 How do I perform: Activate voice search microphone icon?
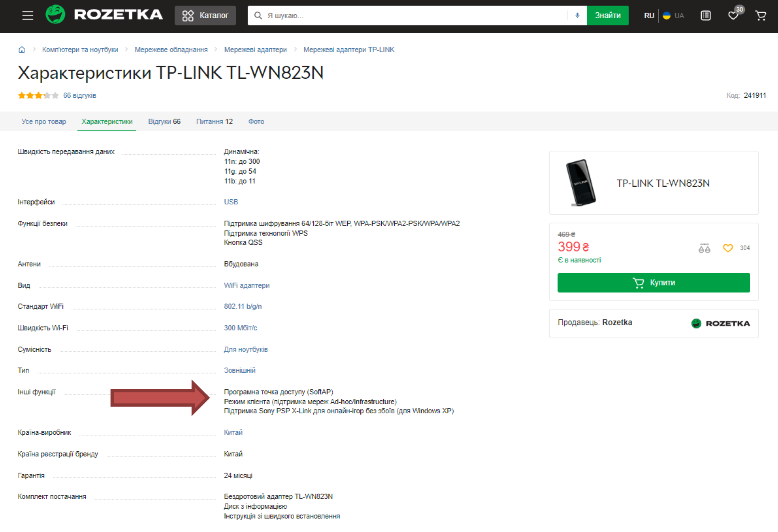(x=577, y=15)
